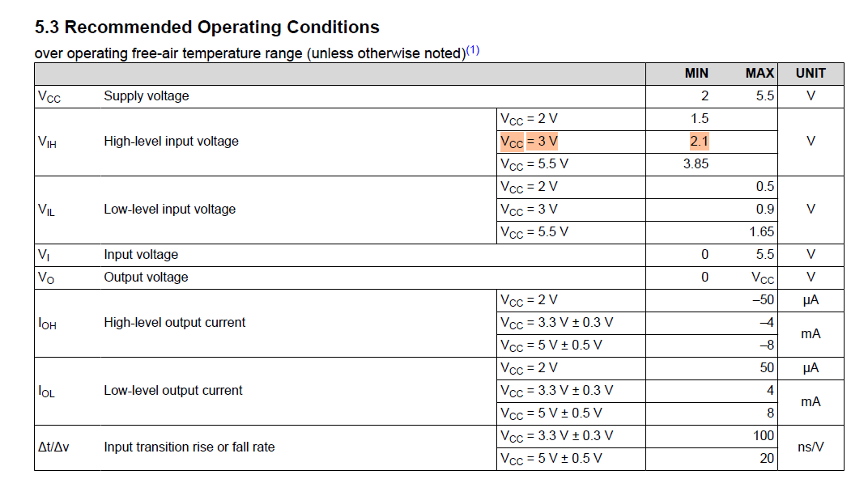Click the "Low-level input voltage" label
The image size is (868, 479).
click(x=169, y=210)
